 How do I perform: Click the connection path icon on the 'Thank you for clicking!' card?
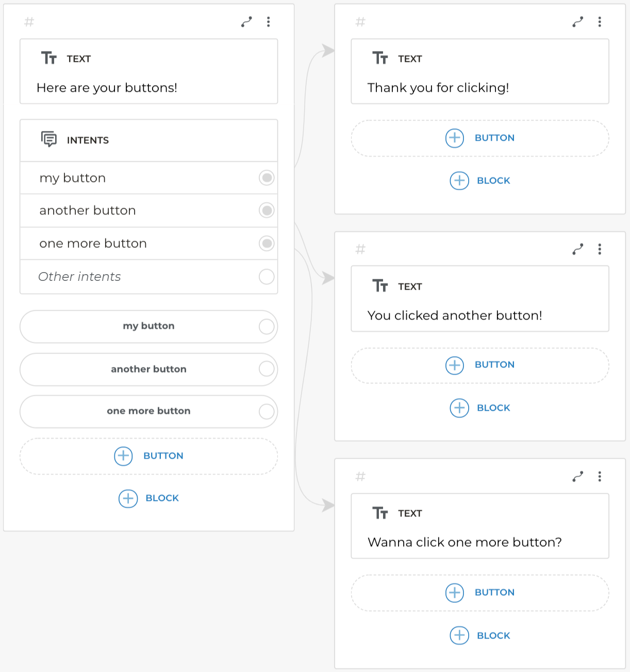(578, 22)
